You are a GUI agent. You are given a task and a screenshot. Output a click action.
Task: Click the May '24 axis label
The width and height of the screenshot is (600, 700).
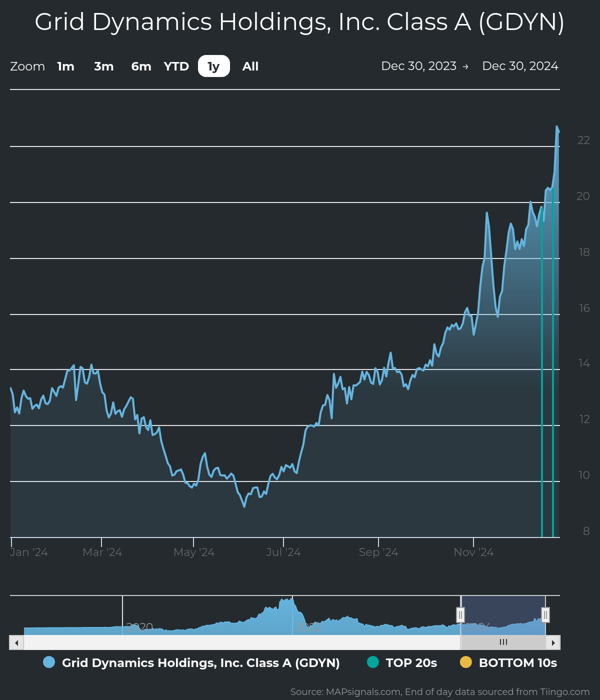194,552
